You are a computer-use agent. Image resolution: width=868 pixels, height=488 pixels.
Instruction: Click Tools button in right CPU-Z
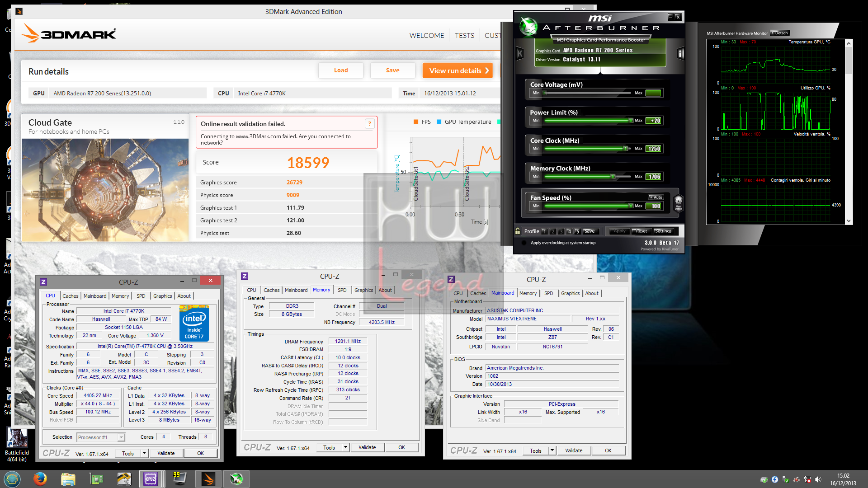click(536, 450)
